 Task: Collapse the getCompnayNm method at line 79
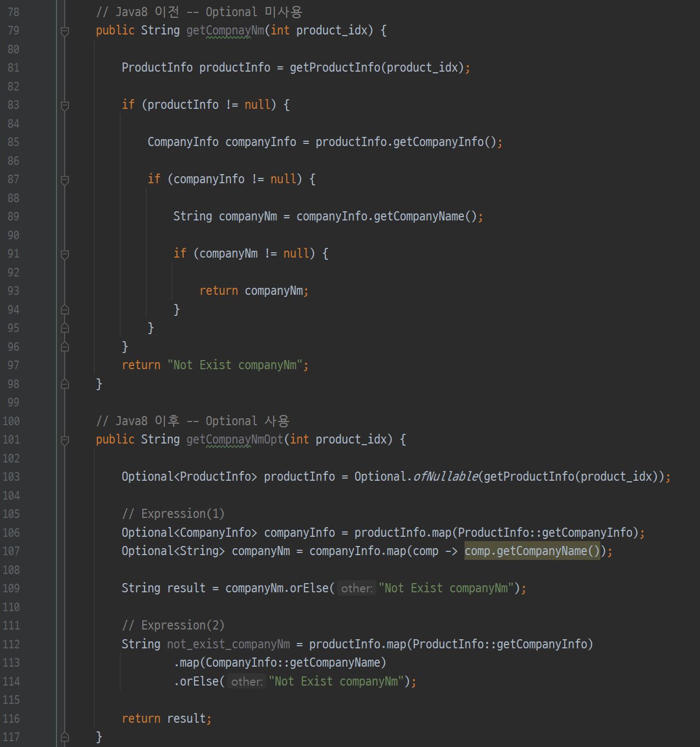point(65,31)
